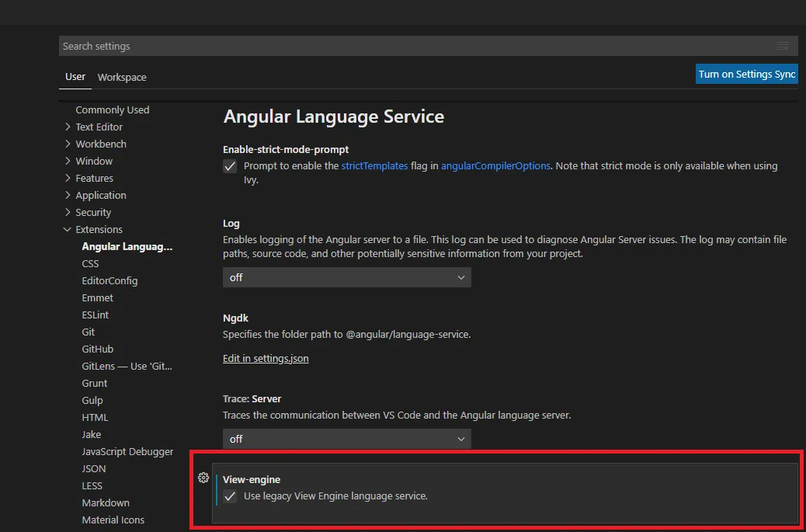The width and height of the screenshot is (806, 532).
Task: Select Material Icons extension settings
Action: [113, 520]
